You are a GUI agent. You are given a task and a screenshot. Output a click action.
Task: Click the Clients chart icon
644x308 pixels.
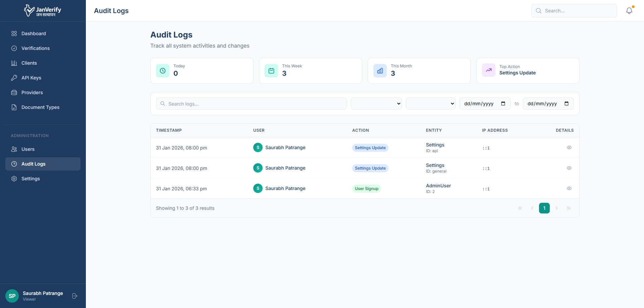(x=14, y=63)
